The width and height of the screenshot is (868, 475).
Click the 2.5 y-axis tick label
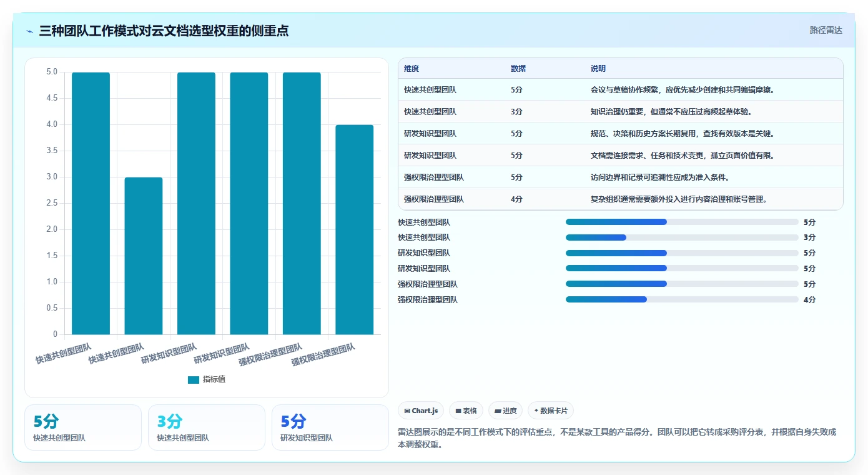tap(52, 203)
